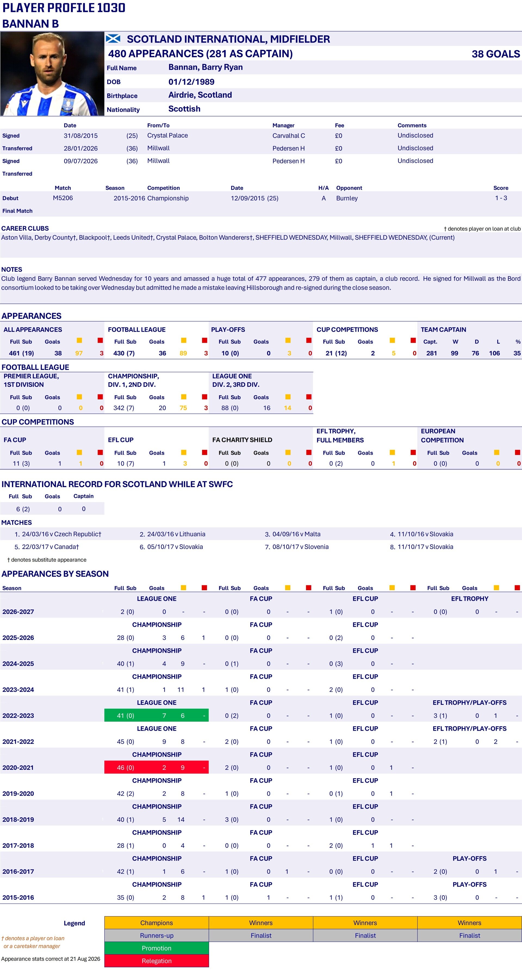
Task: Click "Appearance stats correct at 21 Aug 2026"
Action: (51, 959)
